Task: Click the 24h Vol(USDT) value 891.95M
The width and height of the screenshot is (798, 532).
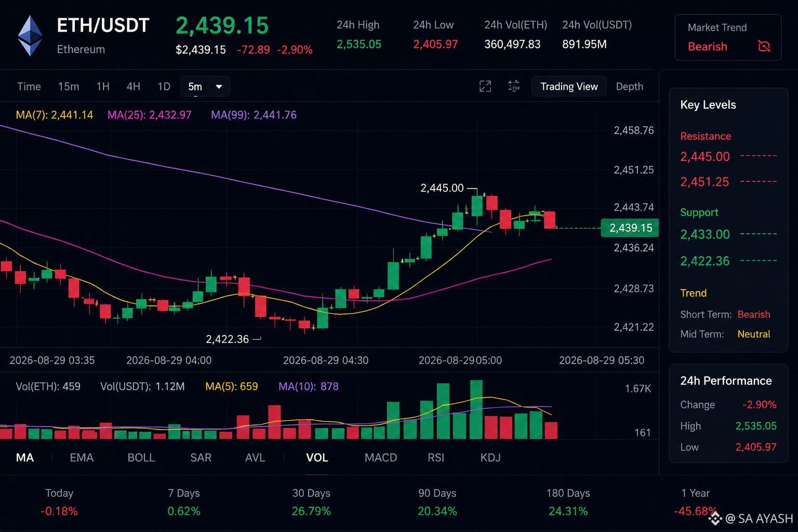Action: click(x=584, y=44)
